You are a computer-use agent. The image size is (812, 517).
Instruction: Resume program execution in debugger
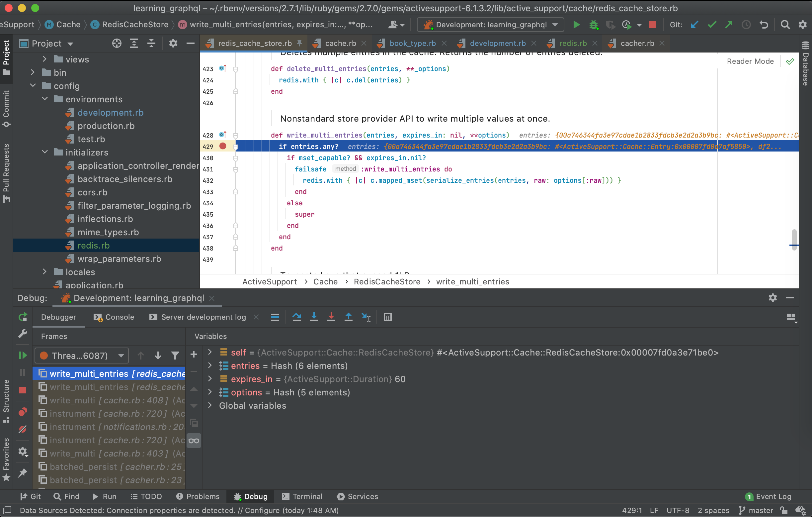click(23, 355)
